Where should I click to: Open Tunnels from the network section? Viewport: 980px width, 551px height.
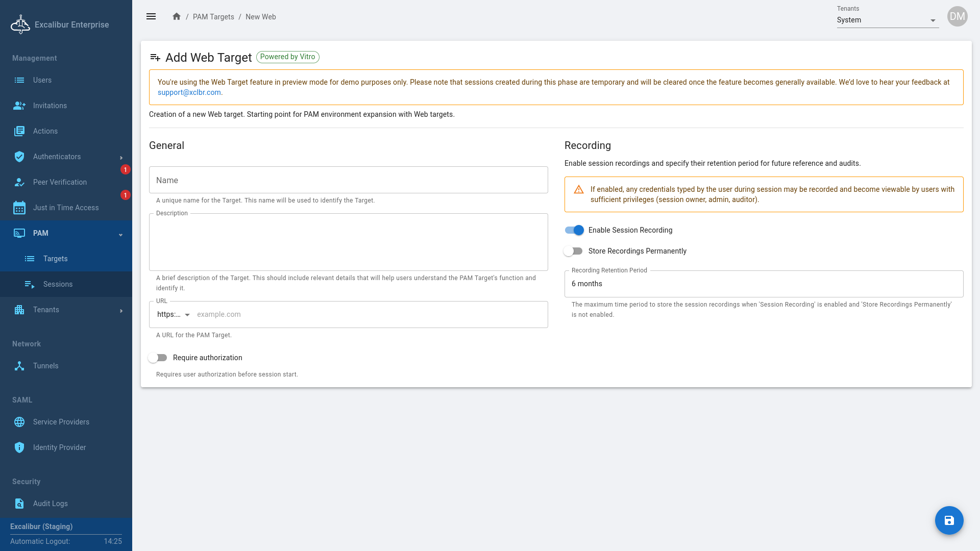(46, 366)
